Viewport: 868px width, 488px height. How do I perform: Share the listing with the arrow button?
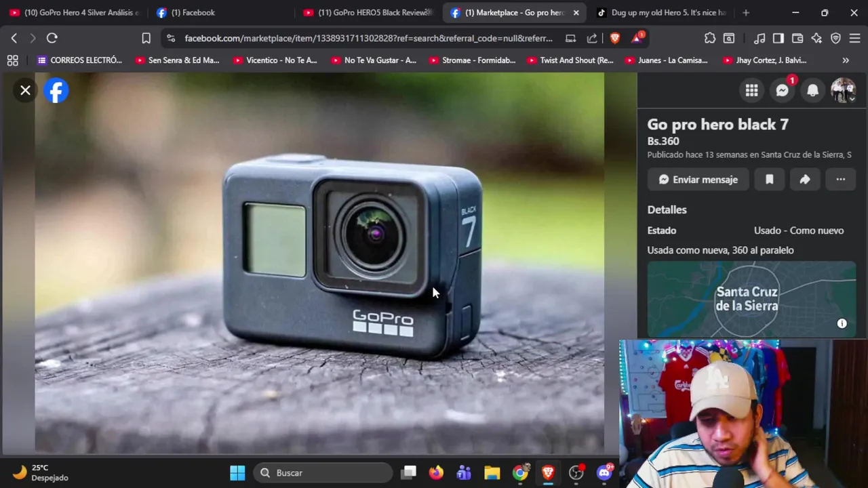pos(805,180)
